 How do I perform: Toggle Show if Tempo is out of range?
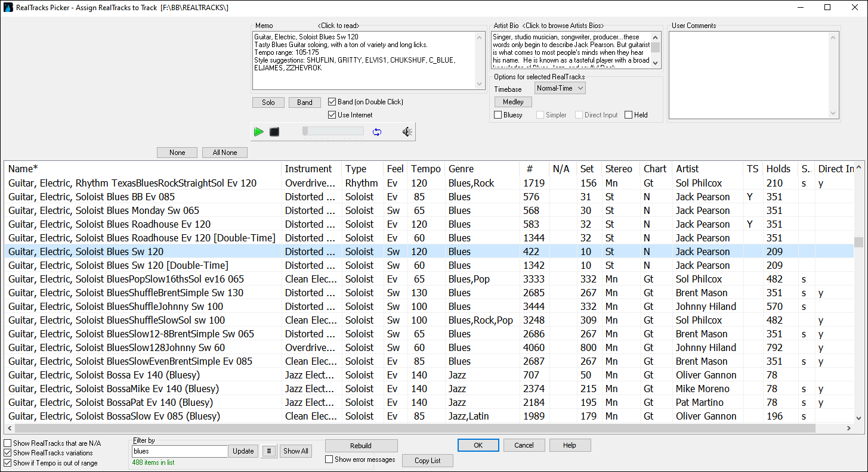(x=51, y=463)
